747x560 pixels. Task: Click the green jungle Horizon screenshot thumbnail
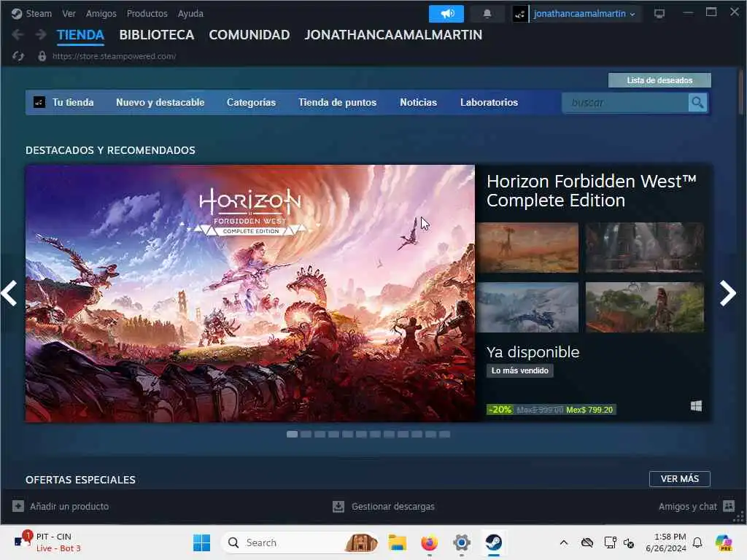[x=645, y=307]
